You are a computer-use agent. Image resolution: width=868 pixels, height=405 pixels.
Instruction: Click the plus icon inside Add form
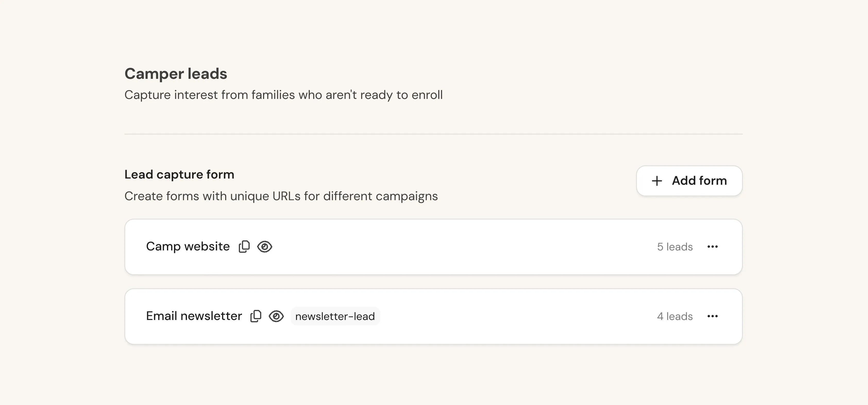657,181
